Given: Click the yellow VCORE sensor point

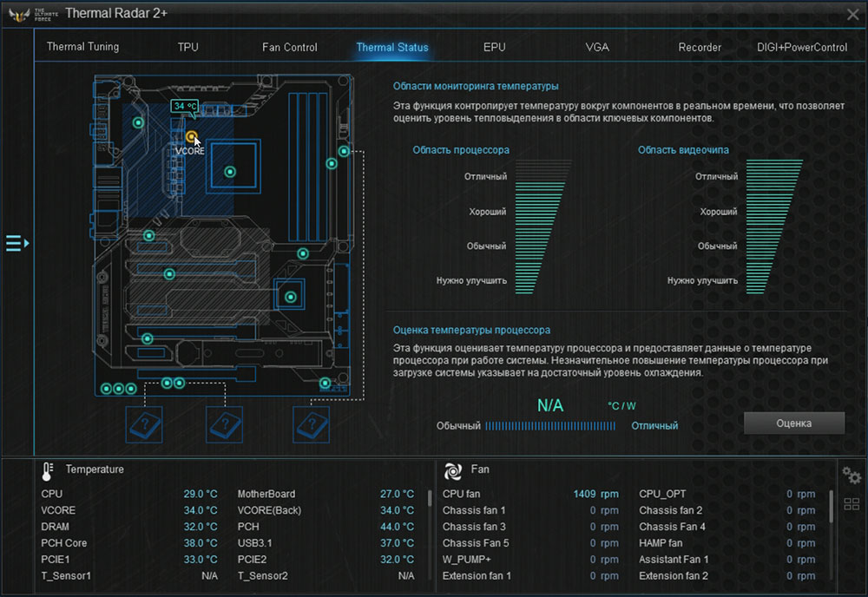Looking at the screenshot, I should pos(191,136).
